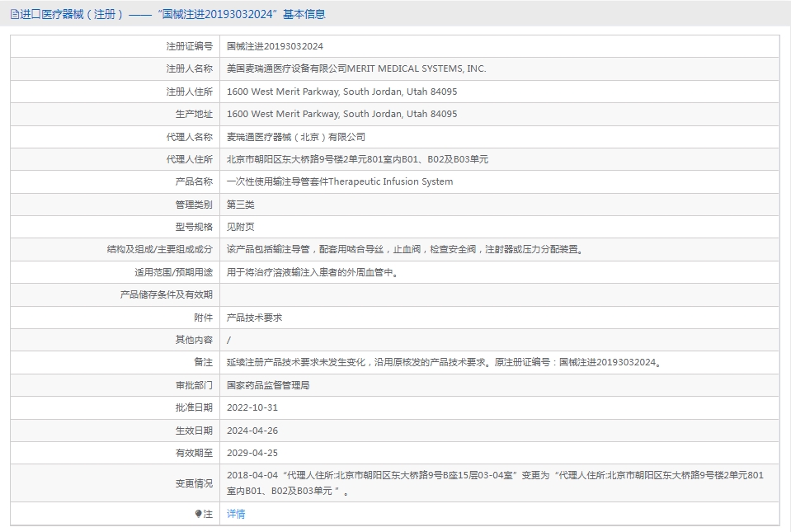The height and width of the screenshot is (532, 791).
Task: Select product name Therapeutic Infusion System
Action: coord(340,181)
